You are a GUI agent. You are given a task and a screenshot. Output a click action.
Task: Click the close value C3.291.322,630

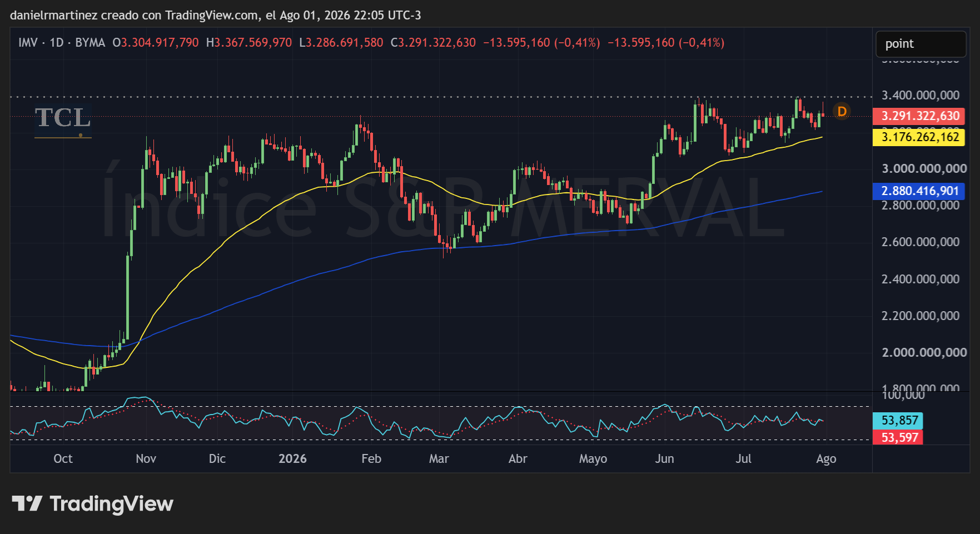434,43
